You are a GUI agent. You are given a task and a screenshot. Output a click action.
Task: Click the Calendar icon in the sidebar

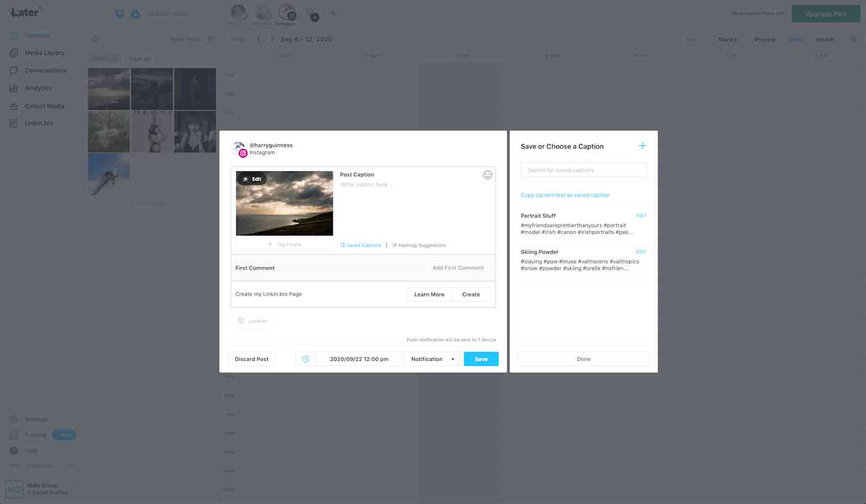[x=14, y=35]
